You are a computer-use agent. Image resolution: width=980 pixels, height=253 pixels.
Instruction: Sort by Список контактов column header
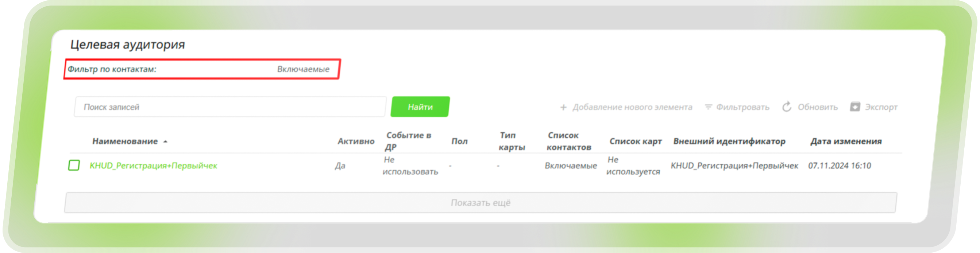[x=568, y=141]
